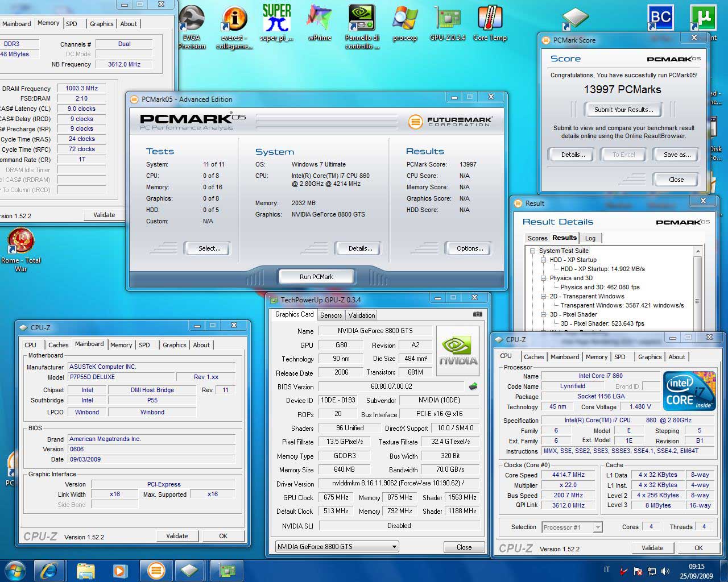Screen dimensions: 728x582
Task: Collapse the System Test Suite node
Action: coord(533,251)
